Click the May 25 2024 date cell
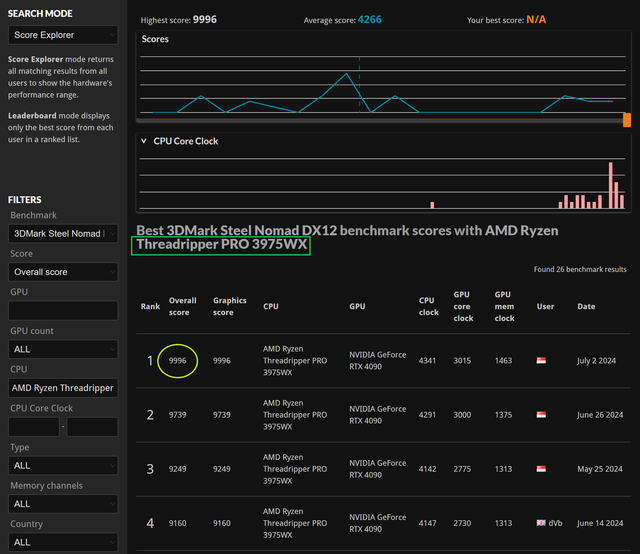 coord(600,469)
